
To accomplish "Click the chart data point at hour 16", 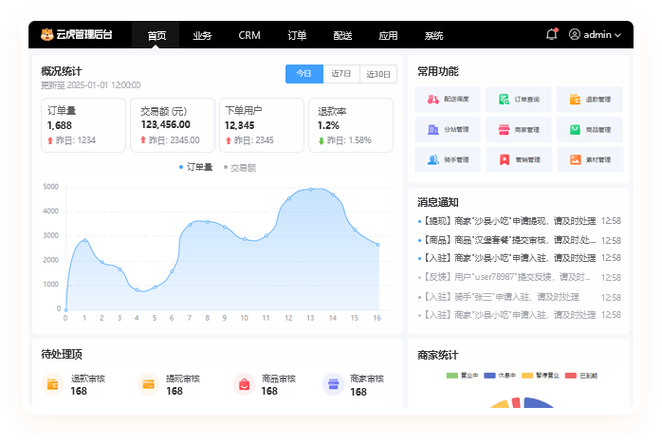I will tap(378, 245).
